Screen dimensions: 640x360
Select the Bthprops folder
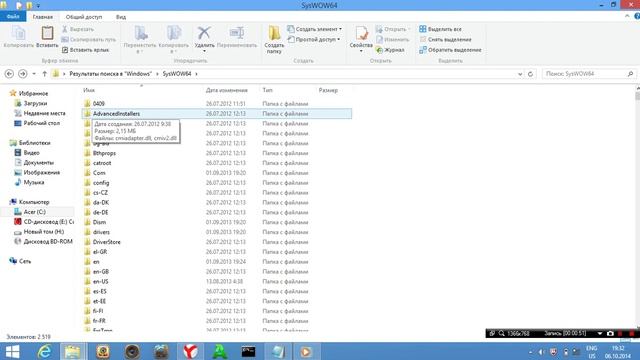click(x=104, y=153)
